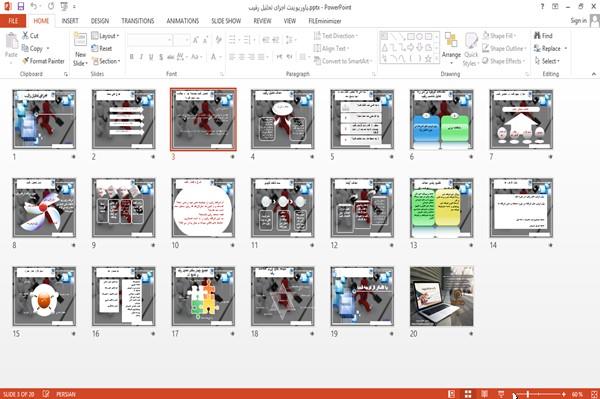Click the Save icon in quick access toolbar
This screenshot has width=600, height=399.
(21, 6)
